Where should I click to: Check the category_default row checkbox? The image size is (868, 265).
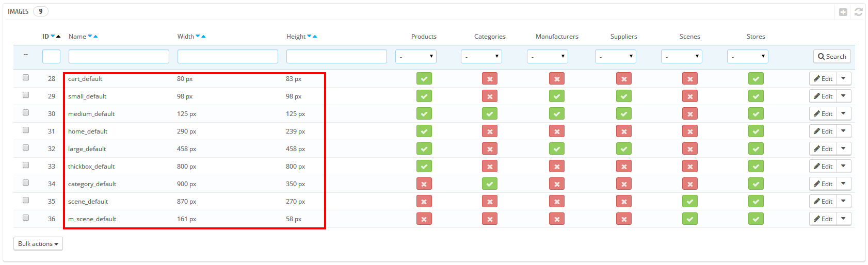click(x=26, y=183)
